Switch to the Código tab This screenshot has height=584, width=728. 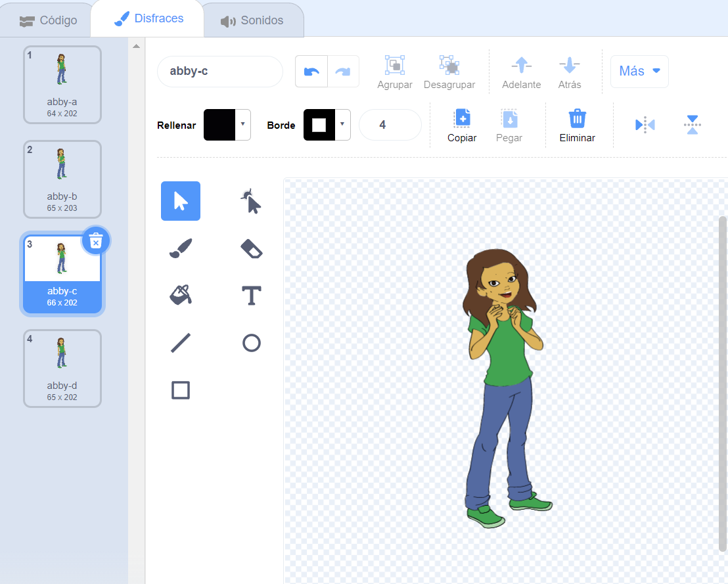coord(48,20)
